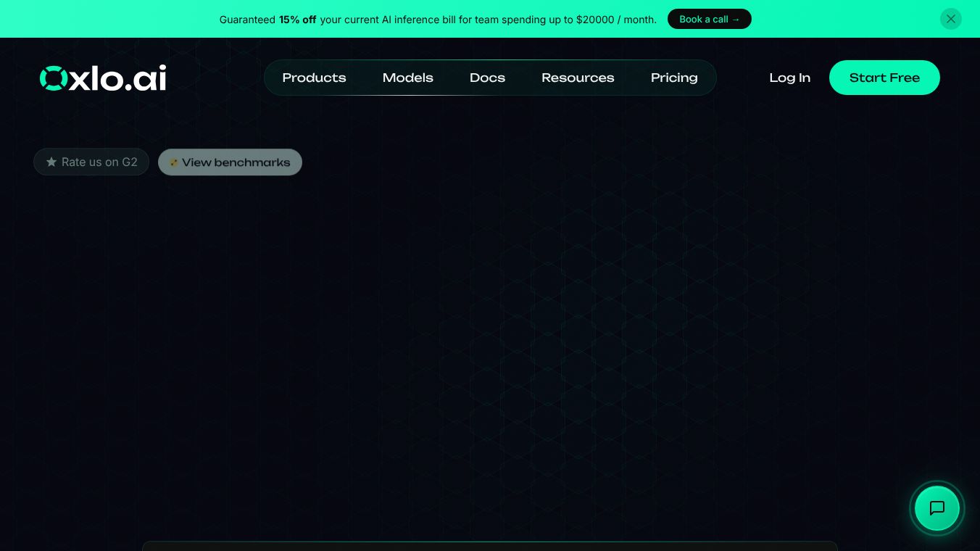
Task: Open the Resources menu
Action: tap(578, 78)
